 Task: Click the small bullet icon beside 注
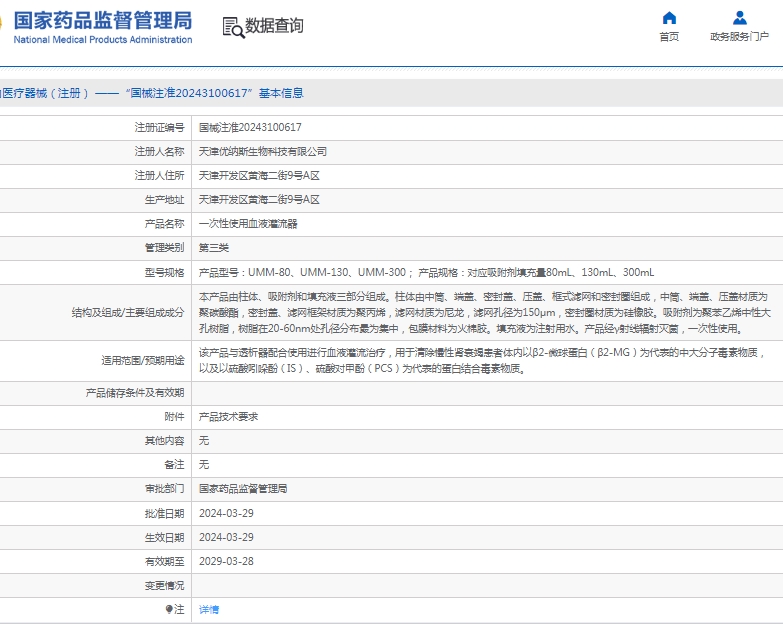(x=169, y=609)
